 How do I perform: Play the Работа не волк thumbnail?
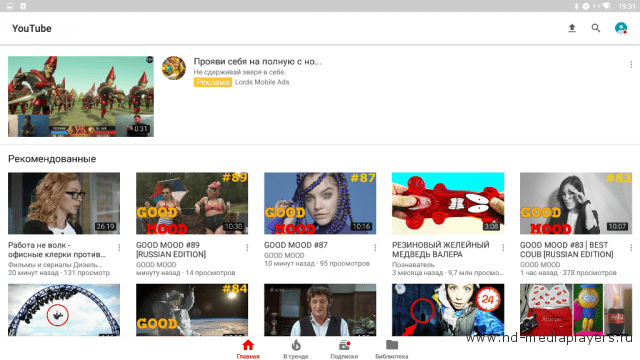[x=64, y=203]
